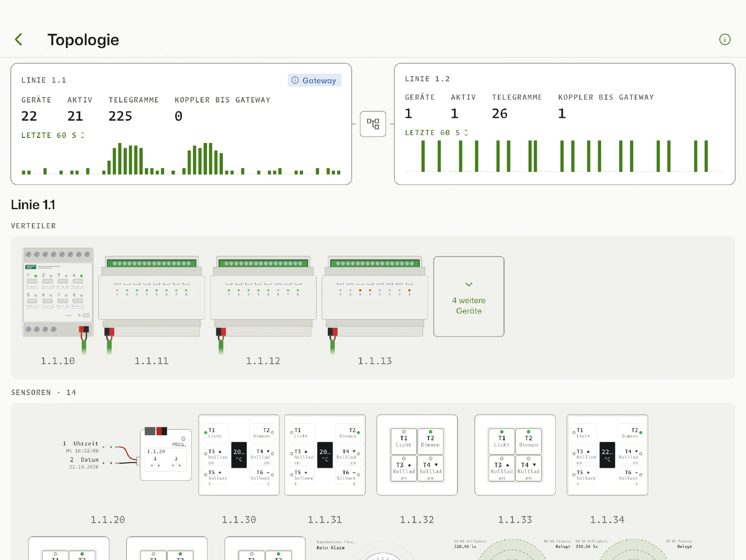Screen dimensions: 746x560
Task: Click the 22 °C display on sensor 1.1.34
Action: [x=607, y=455]
